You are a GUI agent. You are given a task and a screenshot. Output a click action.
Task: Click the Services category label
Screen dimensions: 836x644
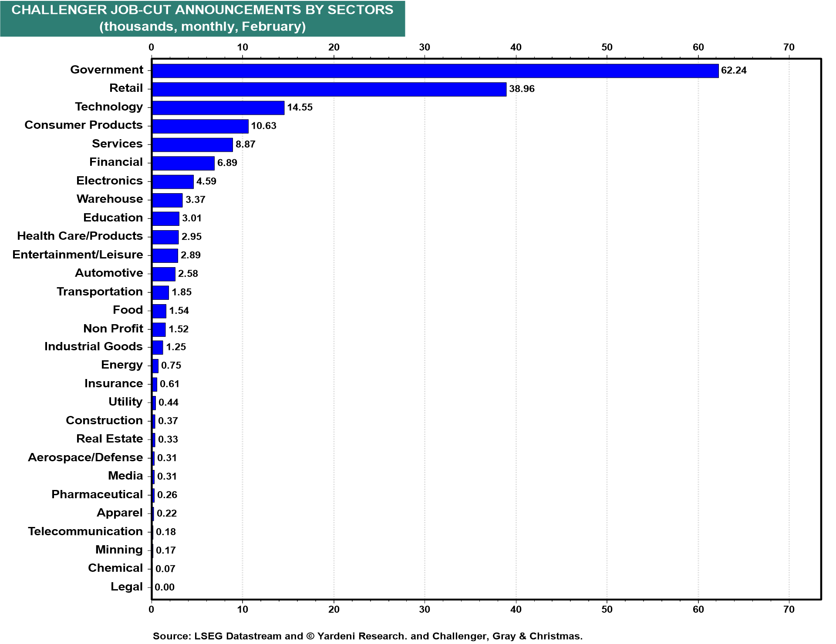tap(117, 144)
